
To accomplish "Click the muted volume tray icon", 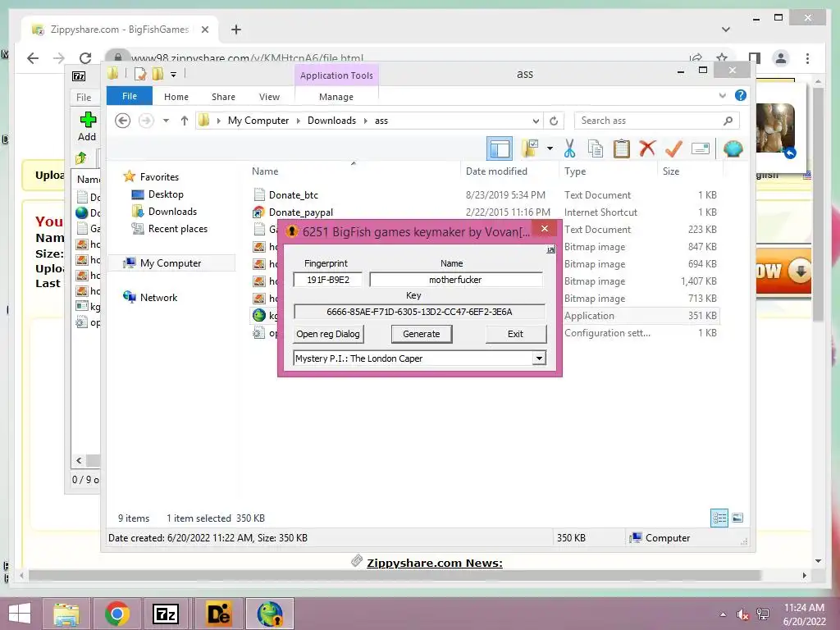I will coord(742,614).
